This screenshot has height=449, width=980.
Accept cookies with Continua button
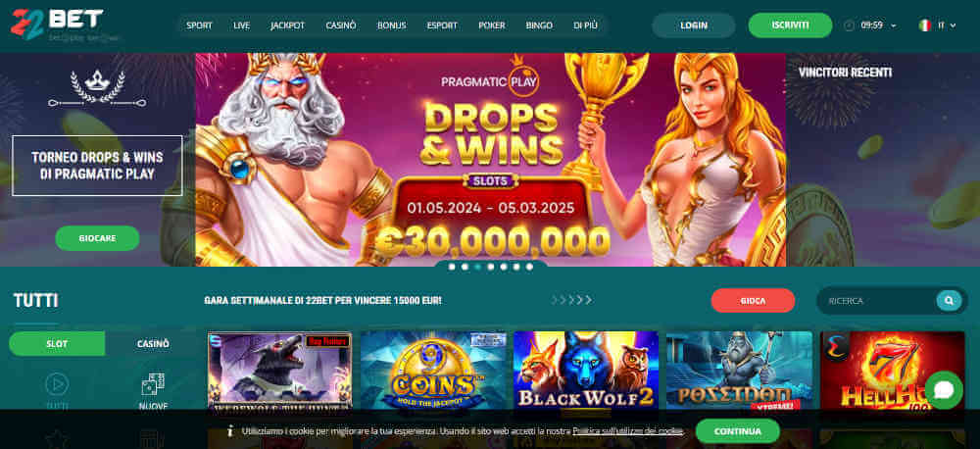click(738, 431)
